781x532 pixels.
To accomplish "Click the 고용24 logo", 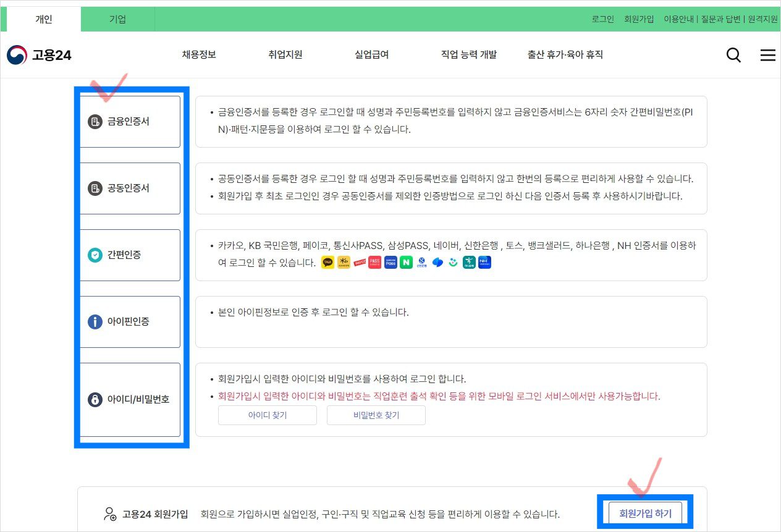I will [x=40, y=55].
